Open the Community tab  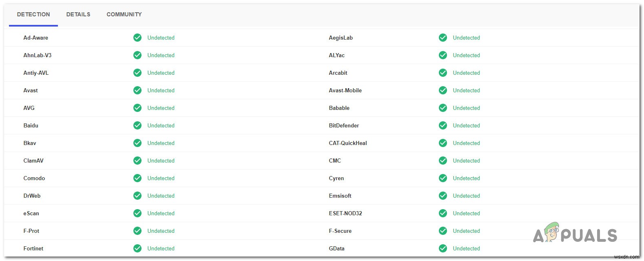coord(124,14)
